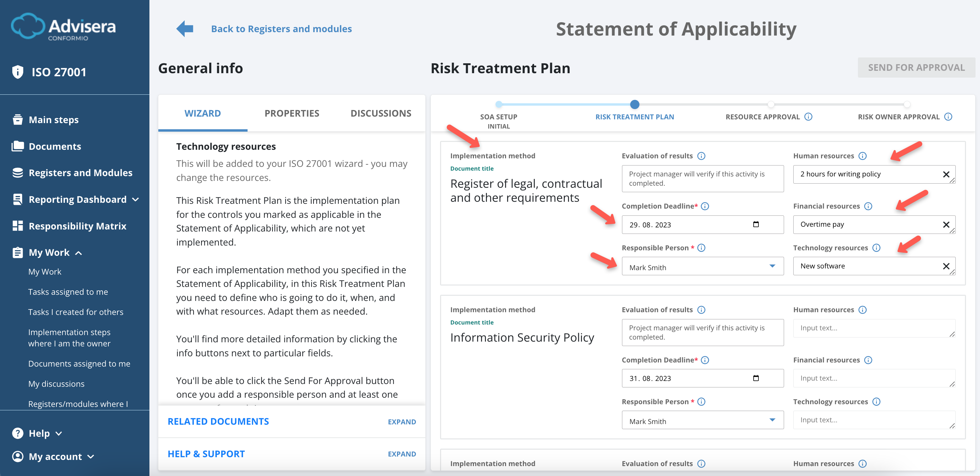The width and height of the screenshot is (980, 476).
Task: Clear the 'Overtime pay' financial resource entry
Action: 946,224
